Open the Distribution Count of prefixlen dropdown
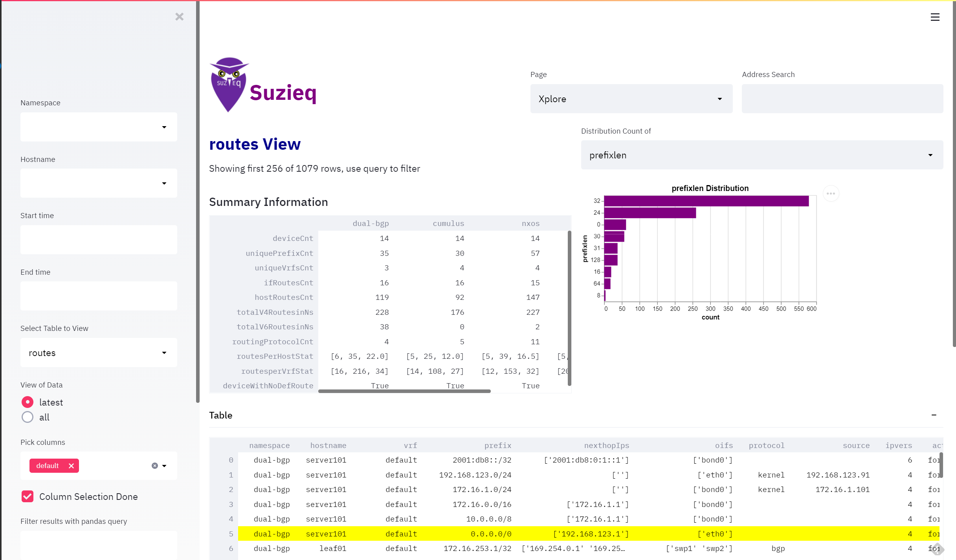Viewport: 956px width, 560px height. coord(762,155)
